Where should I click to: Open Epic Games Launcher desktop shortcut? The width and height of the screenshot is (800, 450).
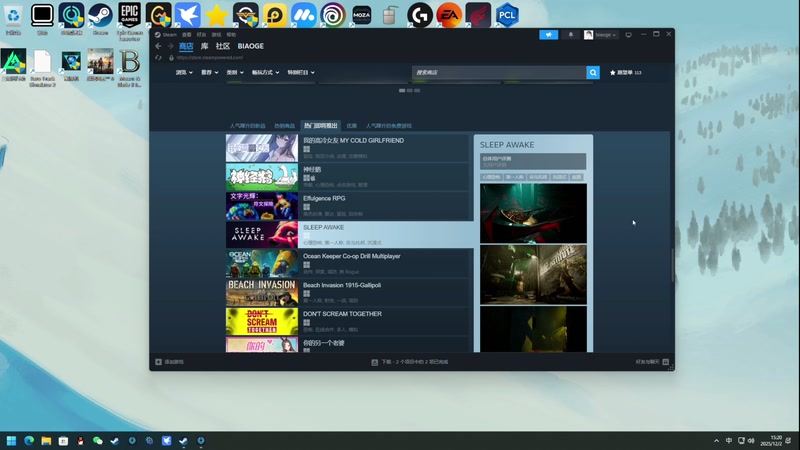pos(130,20)
